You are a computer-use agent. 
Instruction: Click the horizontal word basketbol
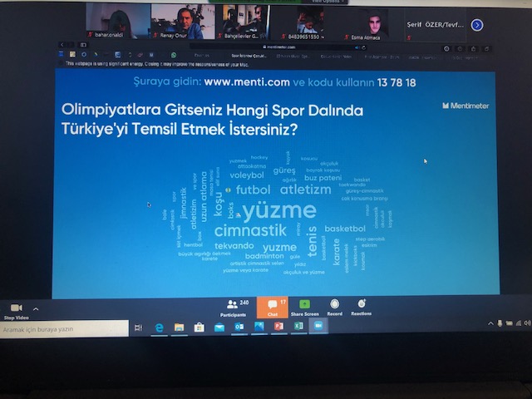tap(345, 229)
